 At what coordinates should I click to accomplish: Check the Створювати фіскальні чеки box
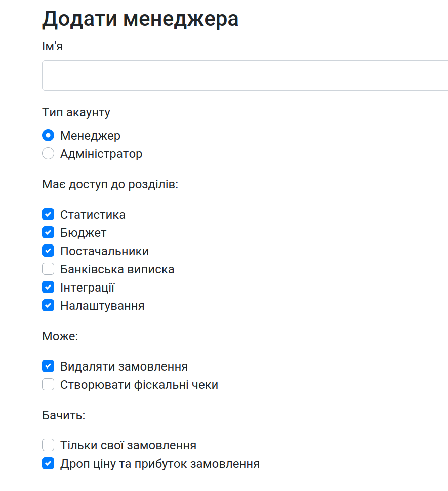tap(48, 385)
